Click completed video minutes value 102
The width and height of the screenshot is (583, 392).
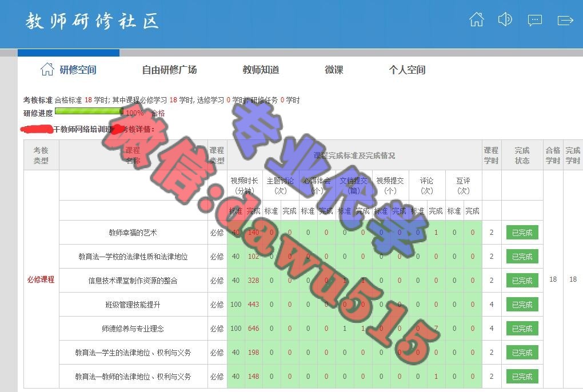pos(254,257)
